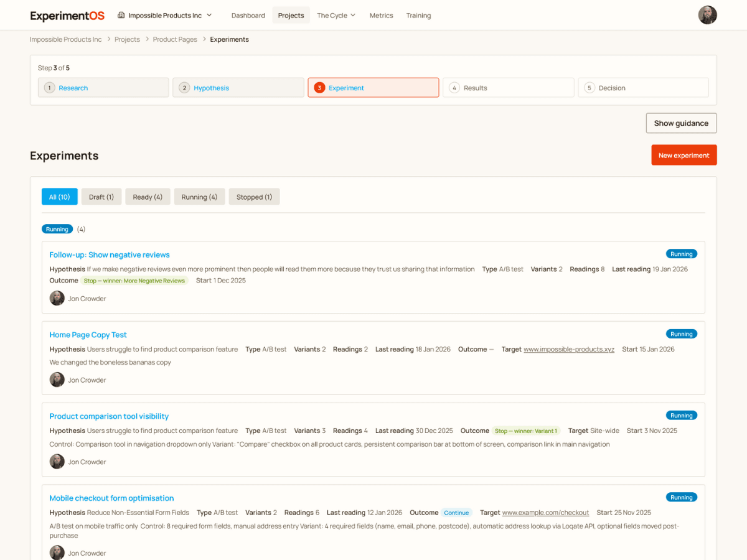The height and width of the screenshot is (560, 747).
Task: Click Show guidance
Action: (x=681, y=123)
